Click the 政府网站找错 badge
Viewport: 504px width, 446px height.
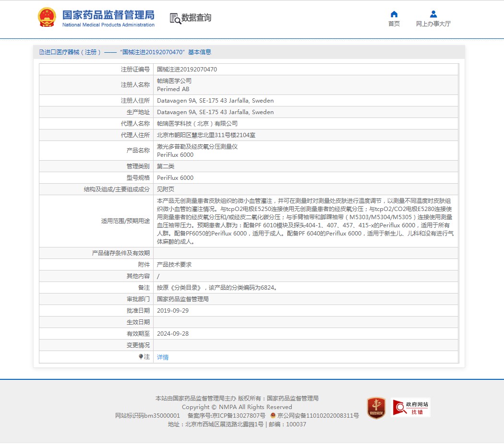(x=411, y=408)
